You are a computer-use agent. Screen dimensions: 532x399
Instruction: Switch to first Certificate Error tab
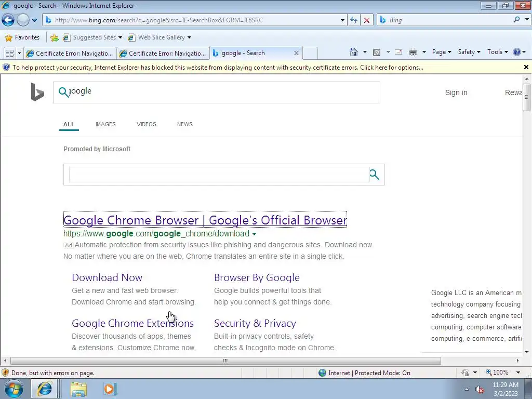(x=70, y=54)
